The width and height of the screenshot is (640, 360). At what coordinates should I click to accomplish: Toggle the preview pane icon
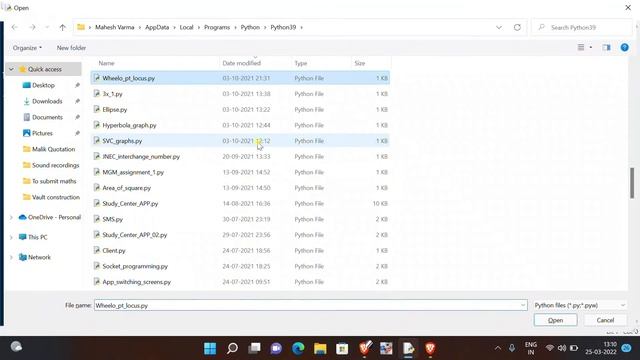pos(607,47)
